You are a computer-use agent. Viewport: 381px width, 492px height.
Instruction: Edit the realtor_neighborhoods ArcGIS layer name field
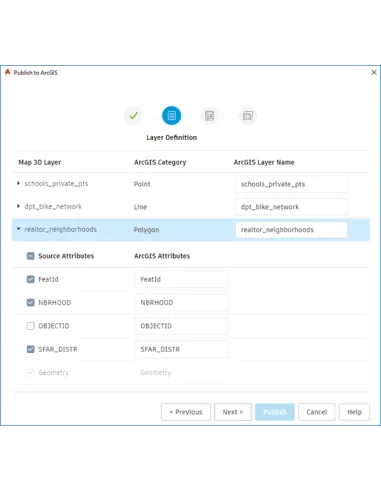[x=291, y=230]
